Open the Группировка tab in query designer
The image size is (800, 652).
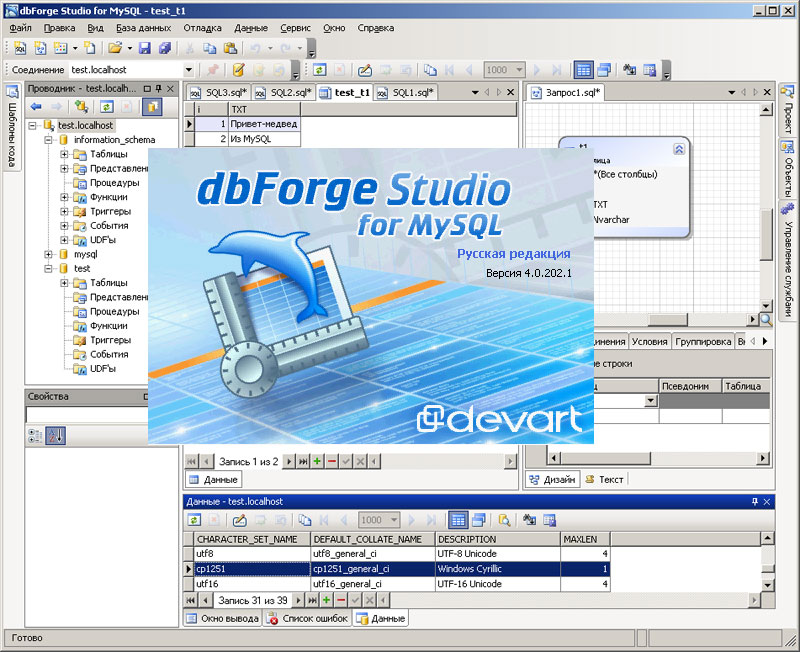[x=703, y=341]
